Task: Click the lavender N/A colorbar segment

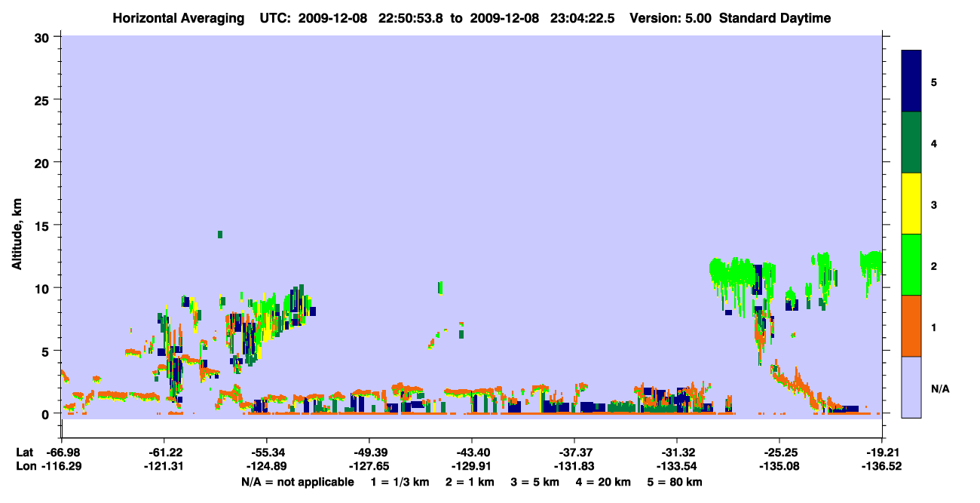Action: [x=911, y=387]
